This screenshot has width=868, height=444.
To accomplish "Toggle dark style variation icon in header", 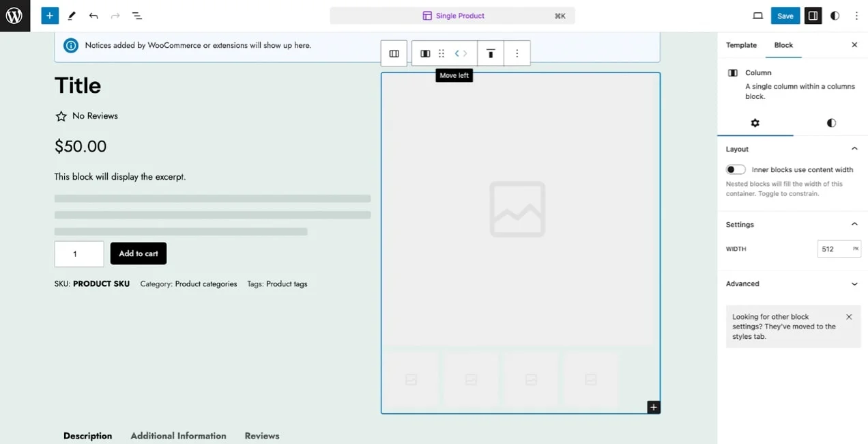I will coord(835,15).
